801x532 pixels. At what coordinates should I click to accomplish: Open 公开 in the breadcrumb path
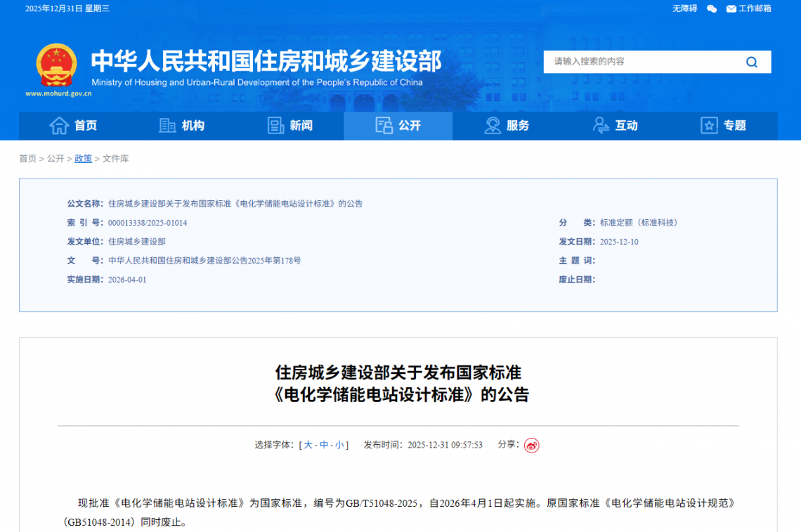(56, 159)
